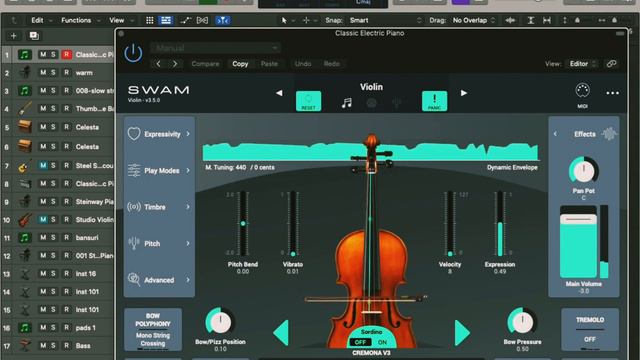This screenshot has height=360, width=640.
Task: Click the Copy button in plugin header
Action: point(240,64)
